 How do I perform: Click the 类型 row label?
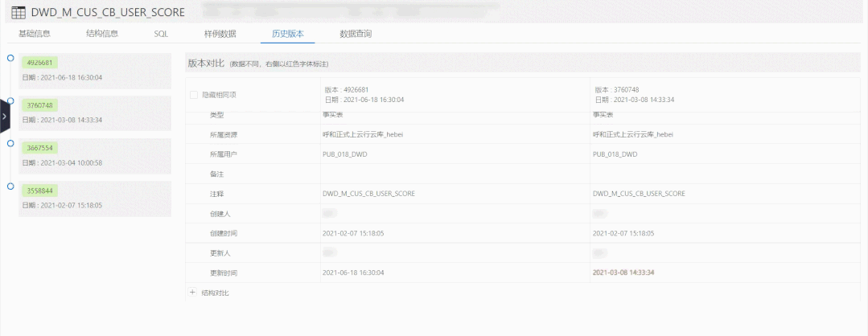(216, 115)
